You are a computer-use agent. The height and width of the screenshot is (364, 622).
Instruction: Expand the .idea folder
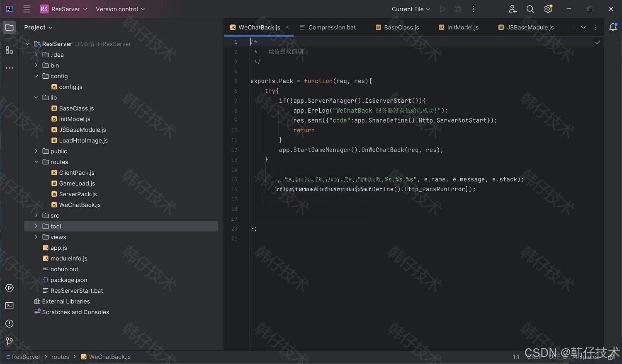(x=36, y=55)
